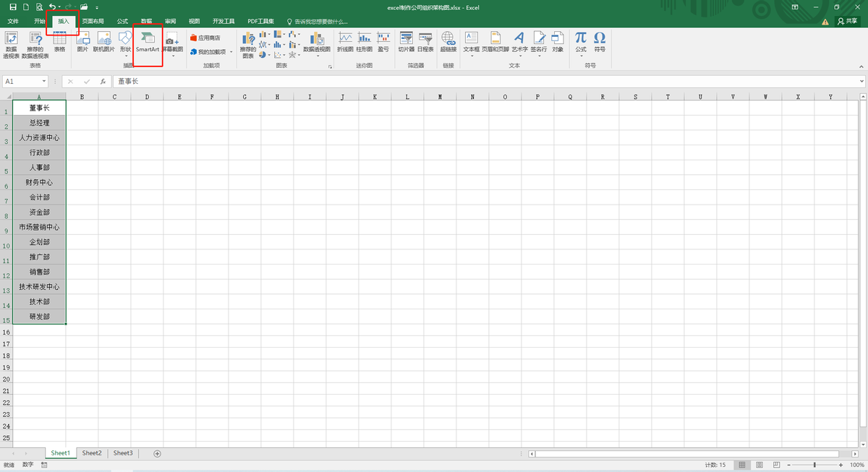Image resolution: width=868 pixels, height=472 pixels.
Task: Insert a Timeline (日程表) filter
Action: (x=425, y=42)
